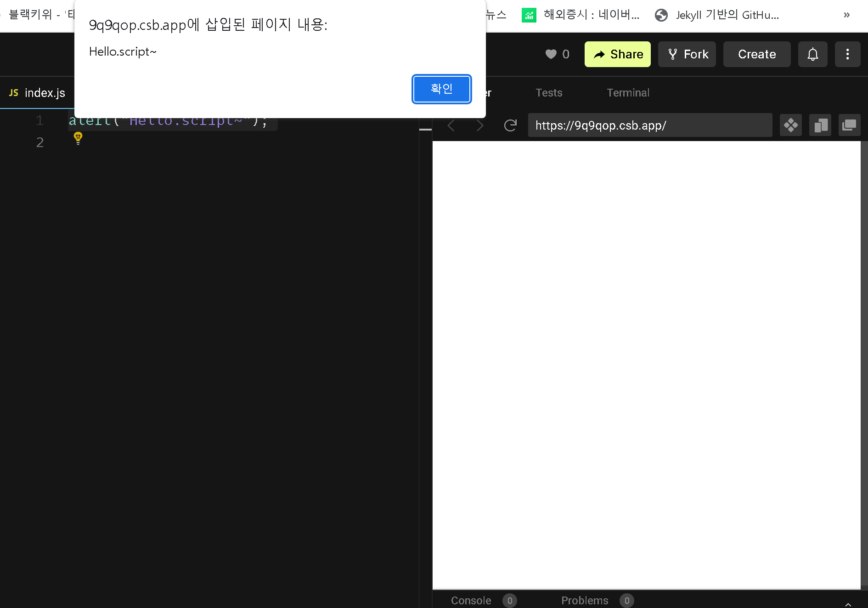Click the Share button

617,54
